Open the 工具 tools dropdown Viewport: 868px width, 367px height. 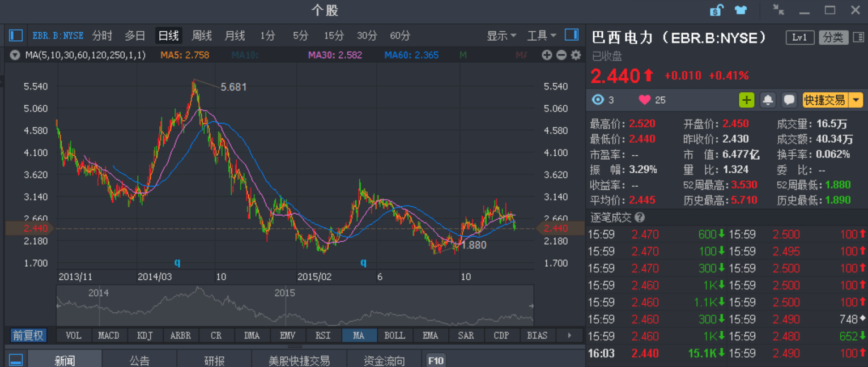pos(541,36)
